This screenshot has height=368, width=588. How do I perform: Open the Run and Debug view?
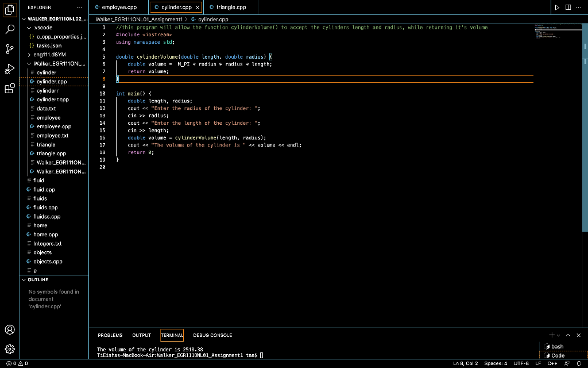pos(9,69)
